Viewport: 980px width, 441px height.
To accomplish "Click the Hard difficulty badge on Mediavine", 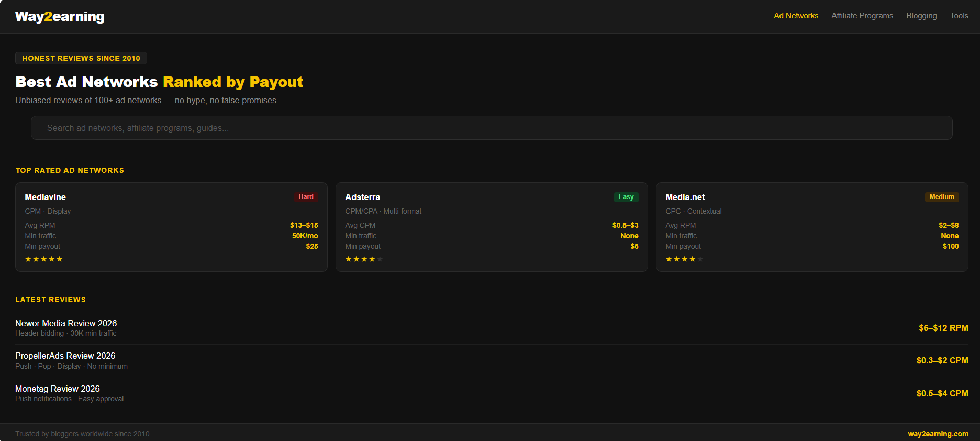I will click(306, 197).
